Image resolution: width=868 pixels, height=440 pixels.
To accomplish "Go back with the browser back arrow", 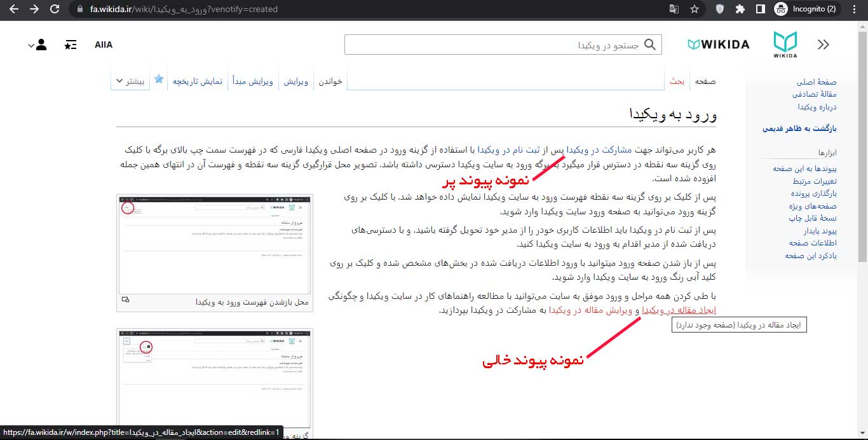I will [13, 9].
